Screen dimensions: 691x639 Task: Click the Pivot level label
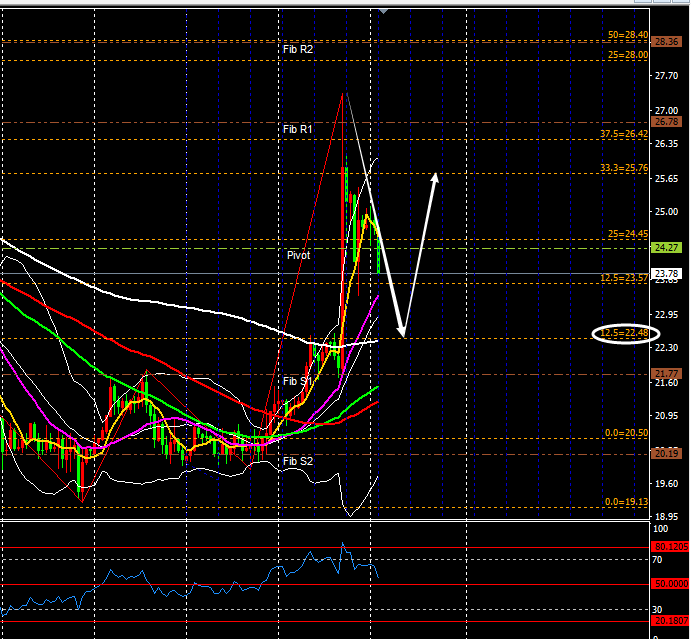coord(298,255)
